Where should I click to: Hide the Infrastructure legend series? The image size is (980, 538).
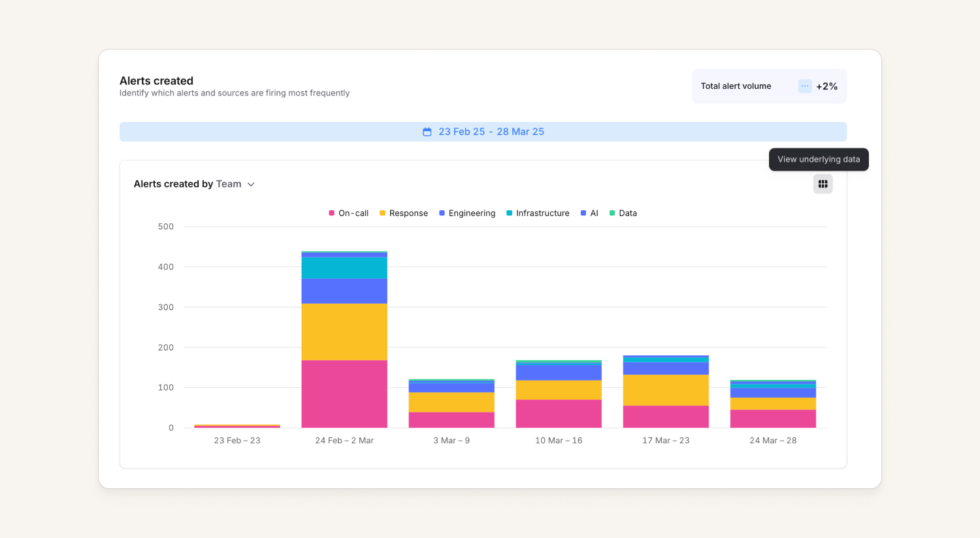[x=538, y=214]
